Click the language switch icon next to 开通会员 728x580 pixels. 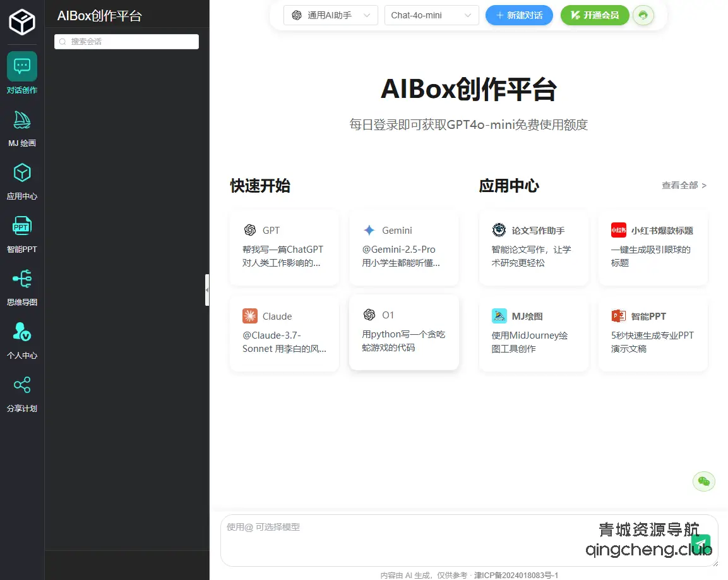point(643,15)
